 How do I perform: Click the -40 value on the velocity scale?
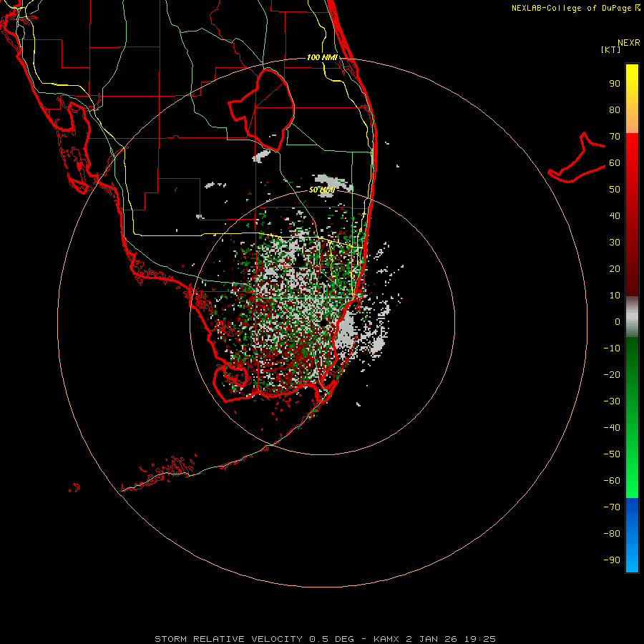(x=612, y=428)
